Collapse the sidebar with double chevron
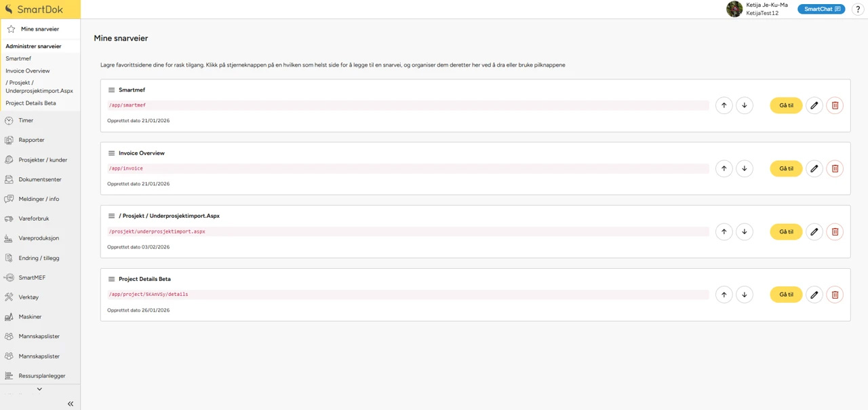This screenshot has height=410, width=868. tap(71, 404)
